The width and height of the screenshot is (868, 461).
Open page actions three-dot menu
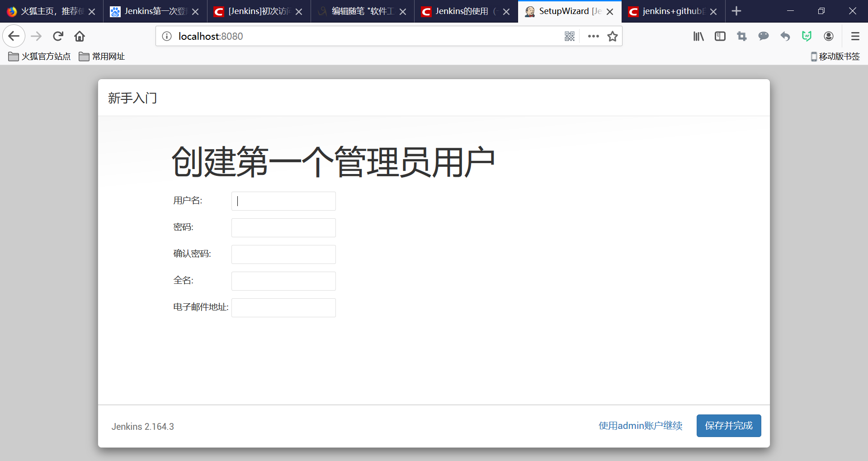[x=593, y=36]
